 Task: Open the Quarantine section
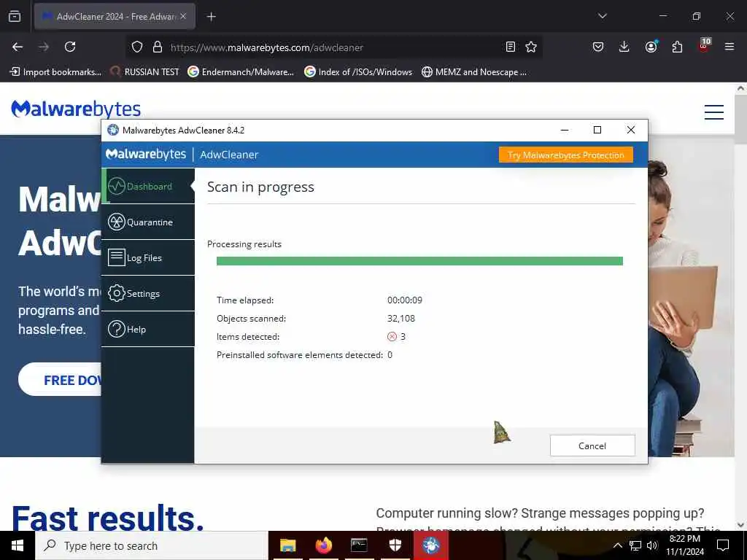pyautogui.click(x=148, y=222)
